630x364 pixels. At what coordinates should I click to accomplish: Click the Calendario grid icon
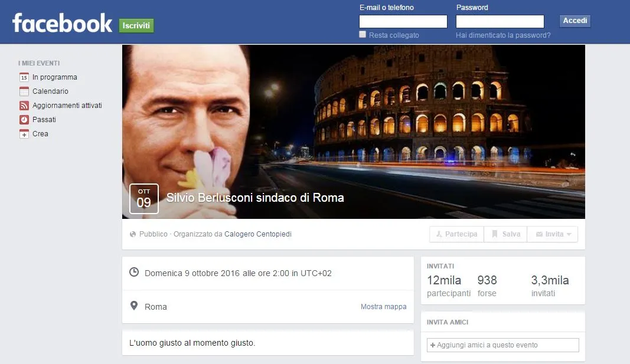point(24,91)
